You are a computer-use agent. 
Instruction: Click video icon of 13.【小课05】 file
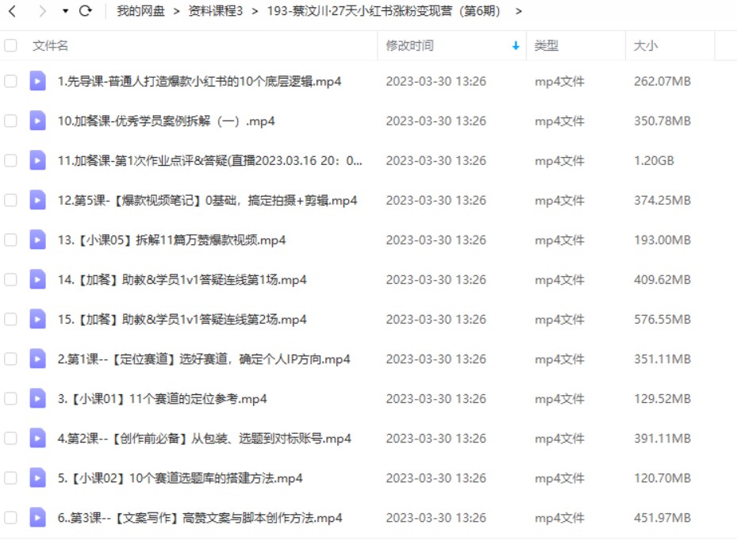coord(37,240)
